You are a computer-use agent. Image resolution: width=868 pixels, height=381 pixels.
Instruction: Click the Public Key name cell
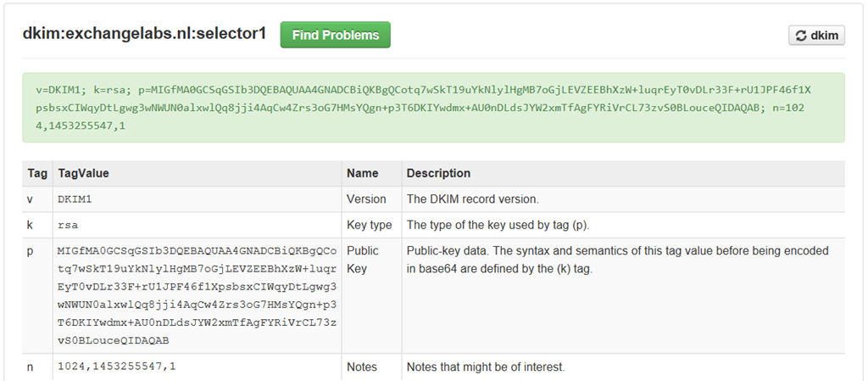(363, 259)
